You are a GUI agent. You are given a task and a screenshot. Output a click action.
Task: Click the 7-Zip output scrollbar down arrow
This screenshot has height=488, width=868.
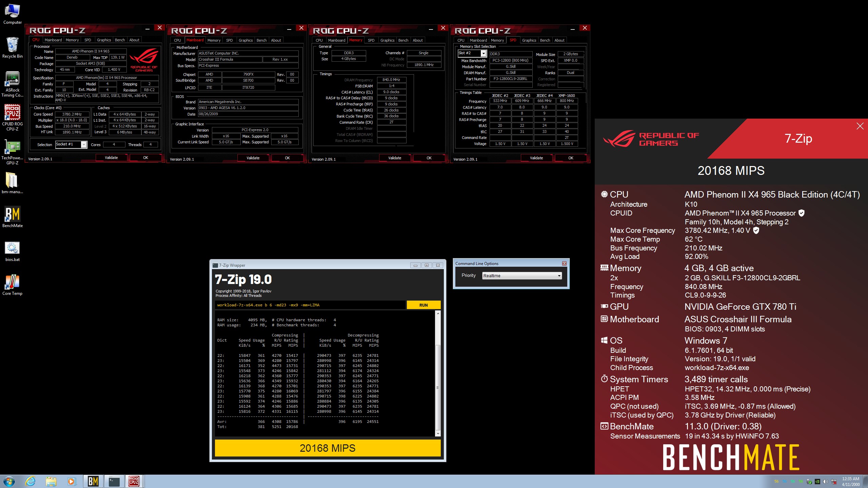(438, 433)
